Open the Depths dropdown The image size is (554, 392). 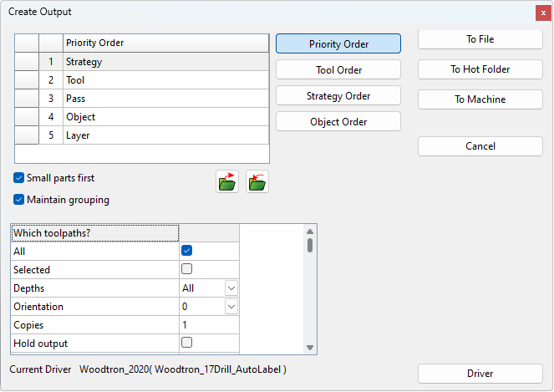[x=231, y=288]
